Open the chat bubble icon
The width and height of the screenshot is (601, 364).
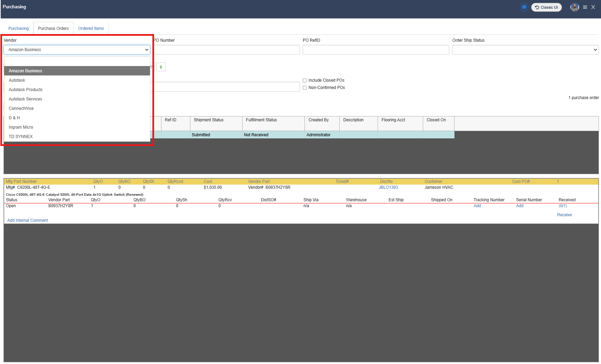[x=524, y=7]
